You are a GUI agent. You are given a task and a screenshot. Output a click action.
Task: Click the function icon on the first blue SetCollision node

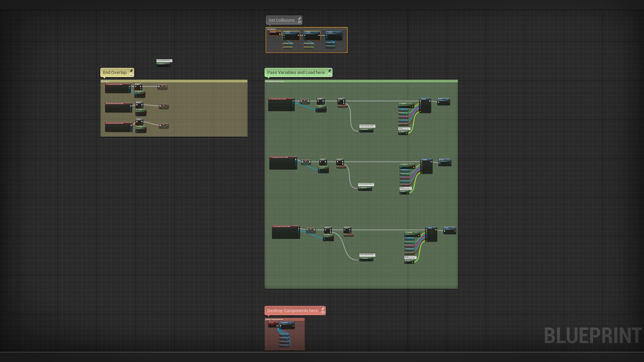284,32
